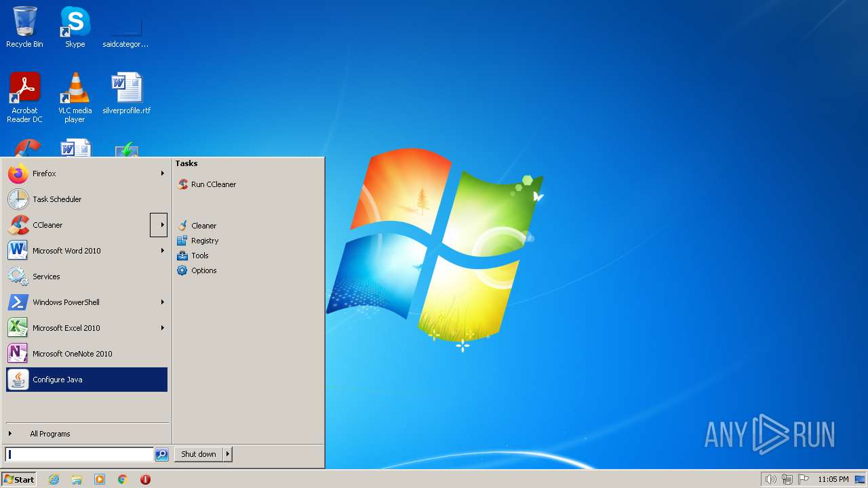The height and width of the screenshot is (488, 868).
Task: Expand Windows PowerShell jump list arrow
Action: click(x=162, y=302)
